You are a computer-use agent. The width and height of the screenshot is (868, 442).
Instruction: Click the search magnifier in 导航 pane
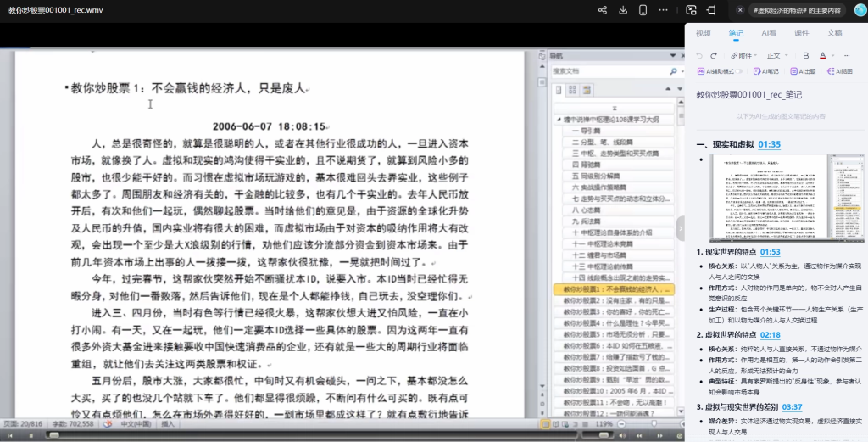coord(673,71)
